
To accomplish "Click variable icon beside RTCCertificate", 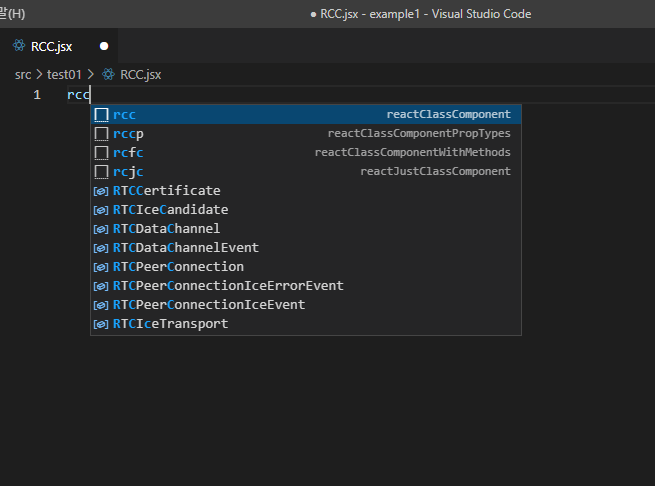I will coord(101,191).
